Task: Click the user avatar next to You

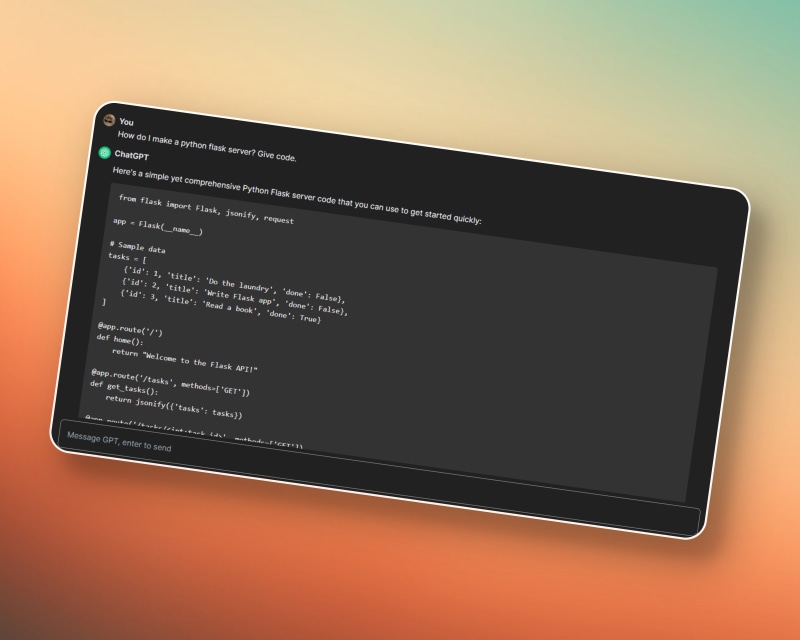Action: [109, 120]
